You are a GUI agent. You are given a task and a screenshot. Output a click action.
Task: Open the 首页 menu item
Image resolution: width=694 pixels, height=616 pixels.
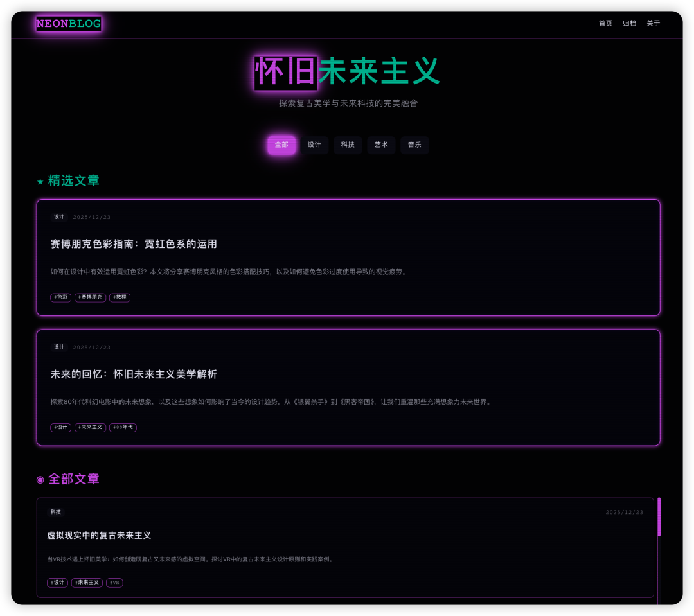coord(605,23)
